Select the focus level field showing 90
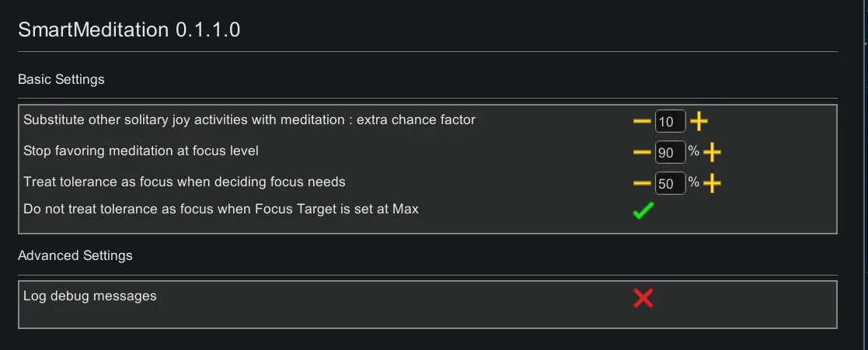The width and height of the screenshot is (868, 350). point(670,153)
